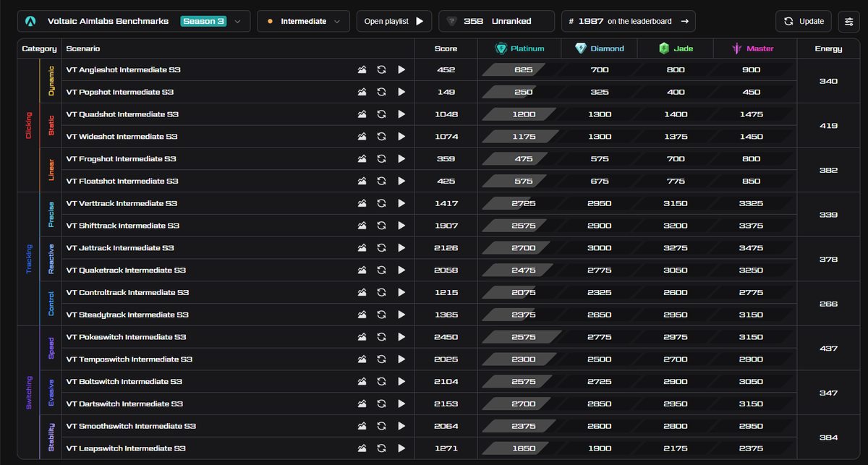Refresh VT Shifttrack Intermediate S3 score
The width and height of the screenshot is (868, 465).
(x=381, y=226)
